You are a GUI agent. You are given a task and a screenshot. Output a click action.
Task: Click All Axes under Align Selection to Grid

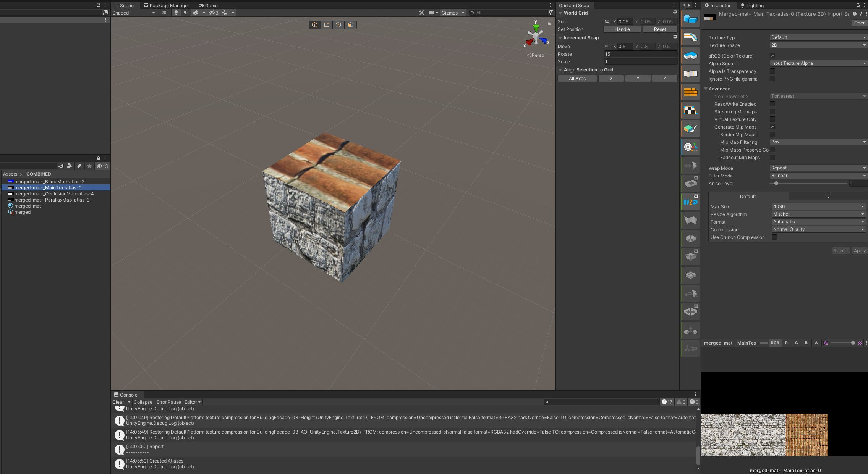[x=577, y=78]
